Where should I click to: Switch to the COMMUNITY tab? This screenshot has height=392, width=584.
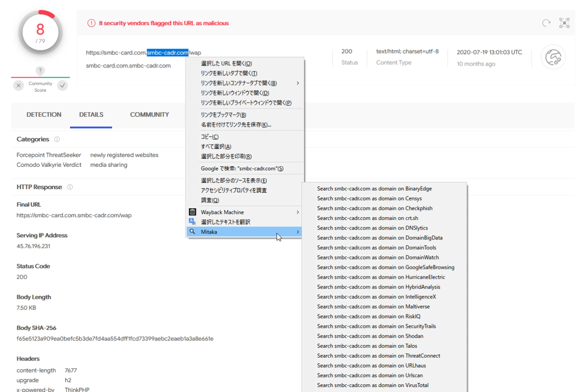tap(149, 115)
